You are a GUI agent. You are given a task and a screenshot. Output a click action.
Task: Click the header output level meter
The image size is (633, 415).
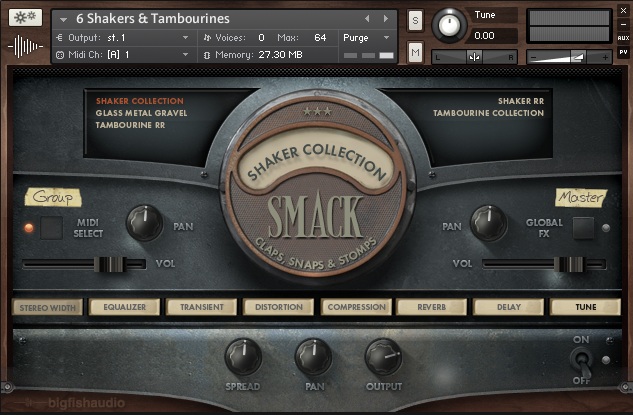click(x=569, y=26)
